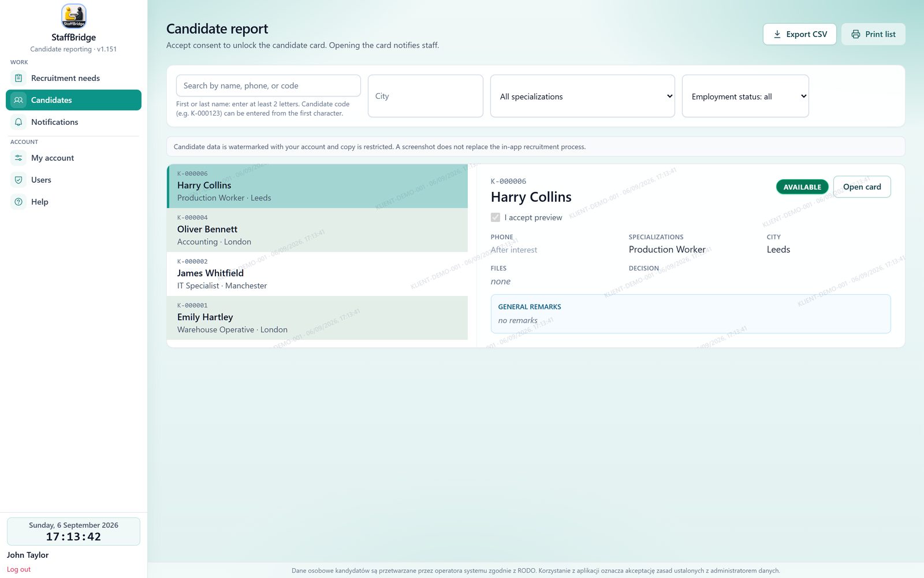Screen dimensions: 924x578
Task: Click the After interest phone value
Action: (x=514, y=250)
